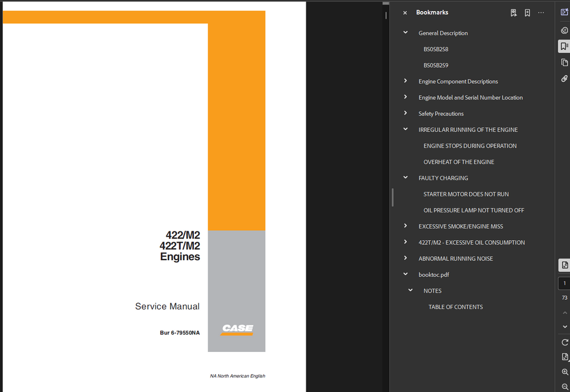Close the Bookmarks panel
This screenshot has height=392, width=570.
[x=405, y=13]
